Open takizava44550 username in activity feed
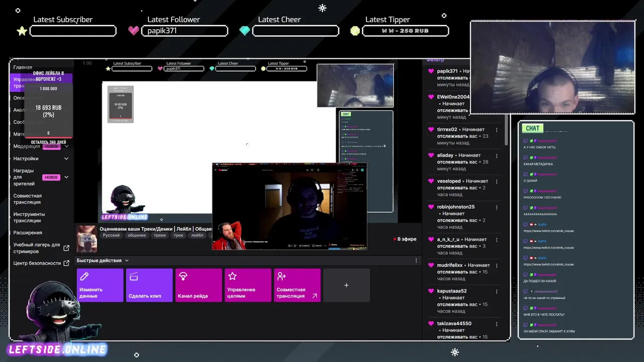 [454, 323]
